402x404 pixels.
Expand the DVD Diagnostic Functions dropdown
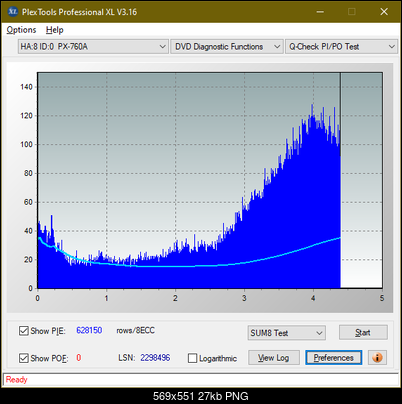click(227, 47)
